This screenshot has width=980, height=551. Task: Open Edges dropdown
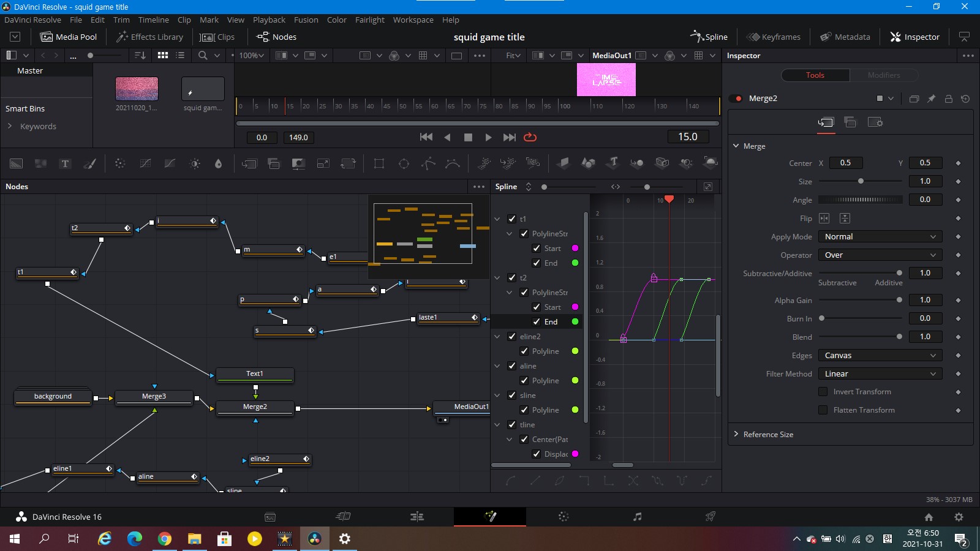(880, 356)
